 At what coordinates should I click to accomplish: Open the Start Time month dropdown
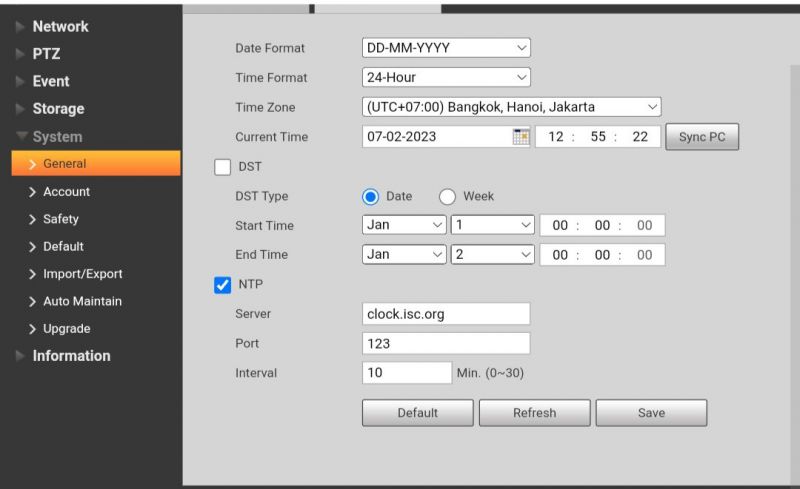404,226
